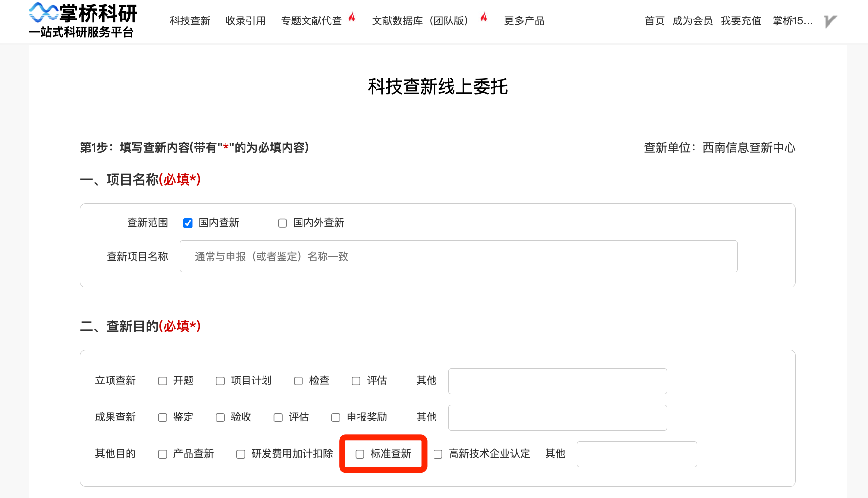The height and width of the screenshot is (498, 868).
Task: Uncheck the 国内查新 checkbox
Action: click(x=188, y=223)
